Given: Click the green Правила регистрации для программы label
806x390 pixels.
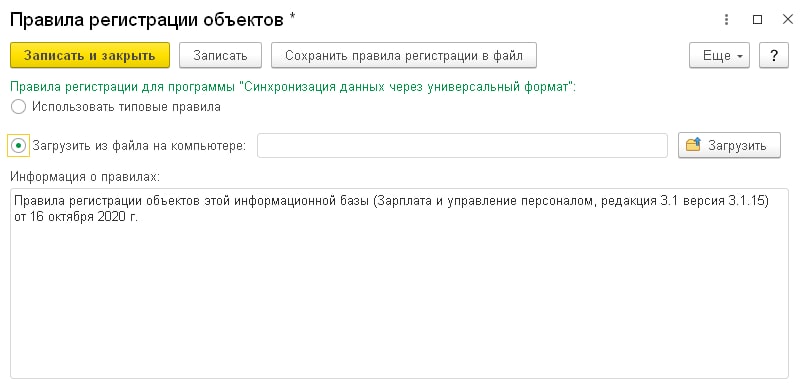Looking at the screenshot, I should [293, 87].
